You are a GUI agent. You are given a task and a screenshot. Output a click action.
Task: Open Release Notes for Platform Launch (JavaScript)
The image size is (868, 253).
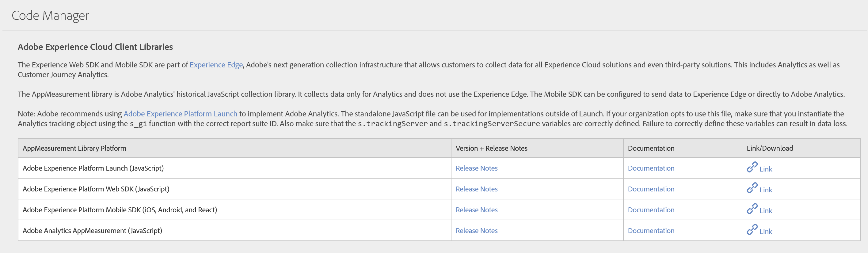(x=477, y=168)
